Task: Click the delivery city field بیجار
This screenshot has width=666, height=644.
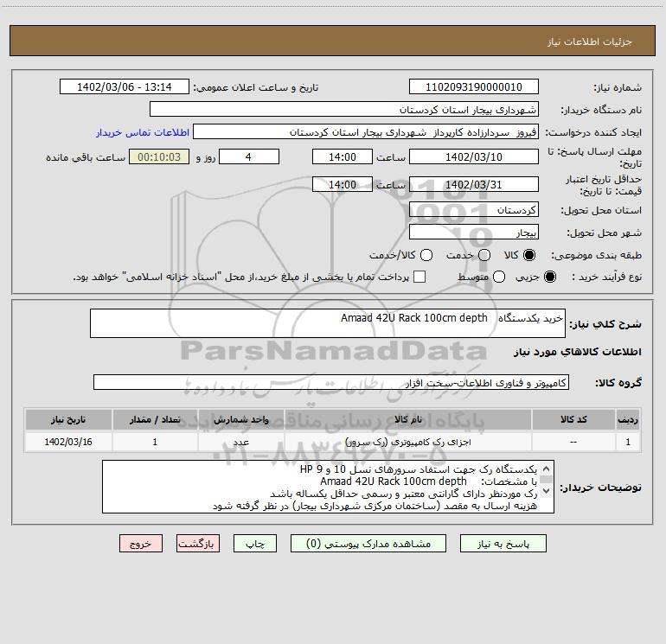Action: (x=474, y=233)
